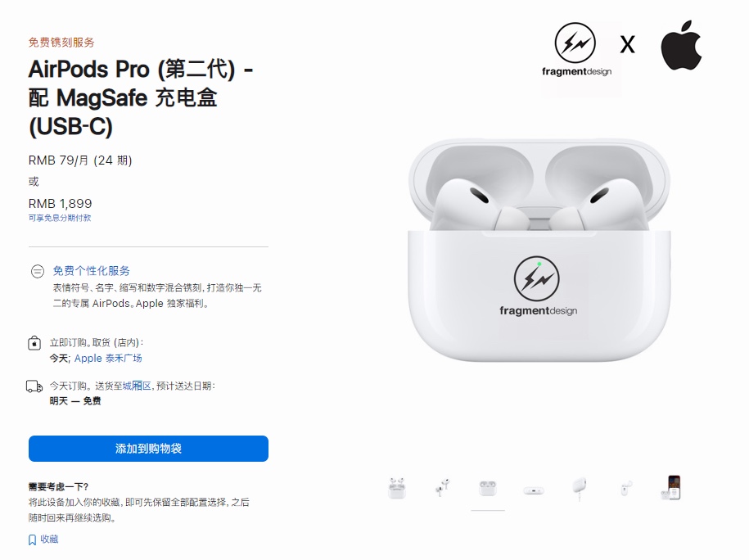Add AirPods Pro to bag with 添加到购物袋

click(x=148, y=448)
